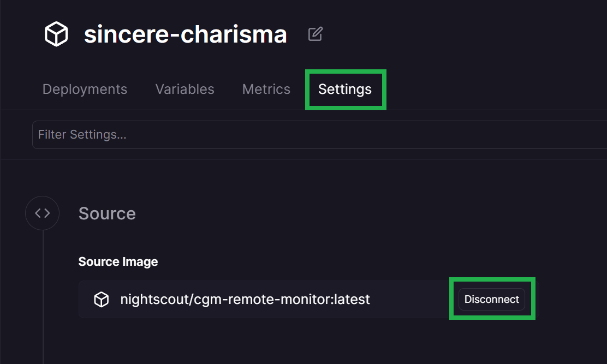This screenshot has height=364, width=607.
Task: Click the 'latest' tag of the image name
Action: (352, 300)
